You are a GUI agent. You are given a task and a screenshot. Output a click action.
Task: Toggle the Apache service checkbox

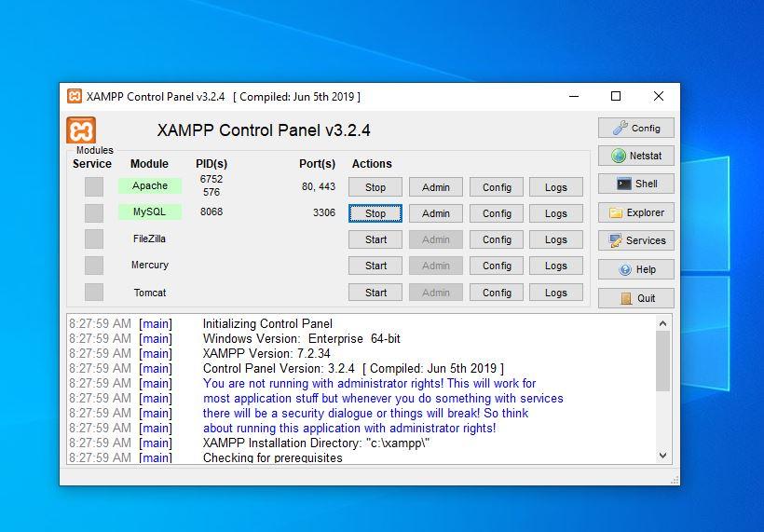click(94, 186)
